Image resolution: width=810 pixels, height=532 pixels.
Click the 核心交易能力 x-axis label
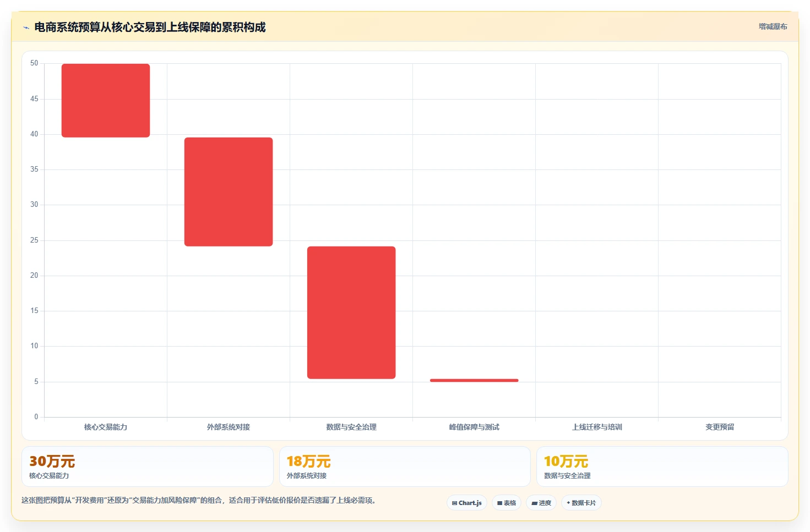106,427
